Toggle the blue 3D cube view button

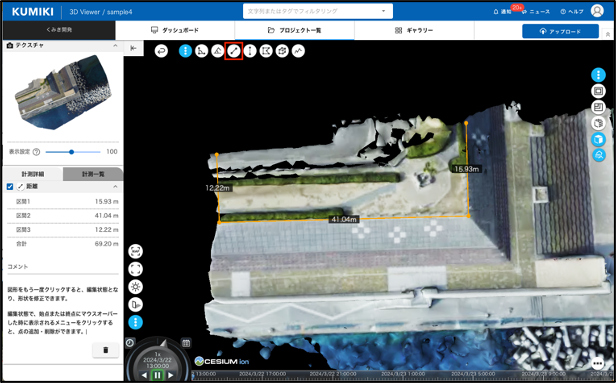coord(598,139)
